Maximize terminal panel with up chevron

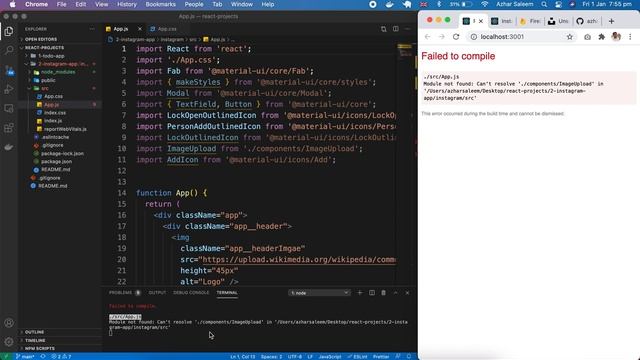396,293
